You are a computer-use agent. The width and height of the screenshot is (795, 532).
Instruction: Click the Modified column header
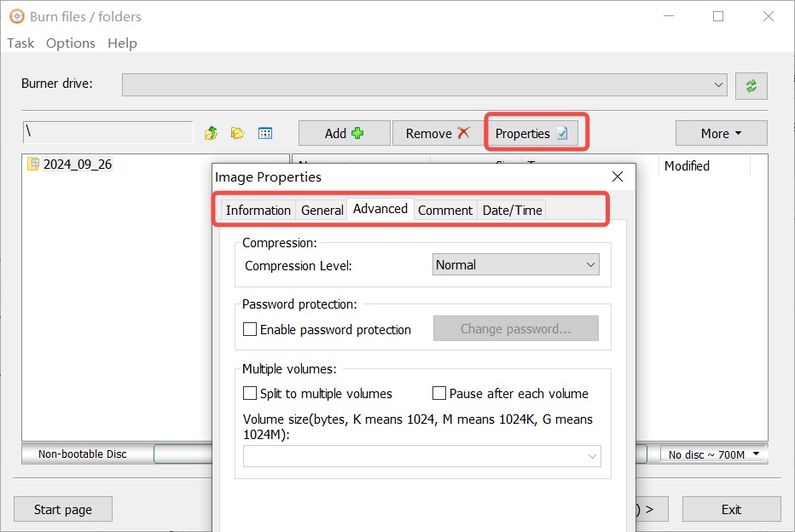pos(704,165)
